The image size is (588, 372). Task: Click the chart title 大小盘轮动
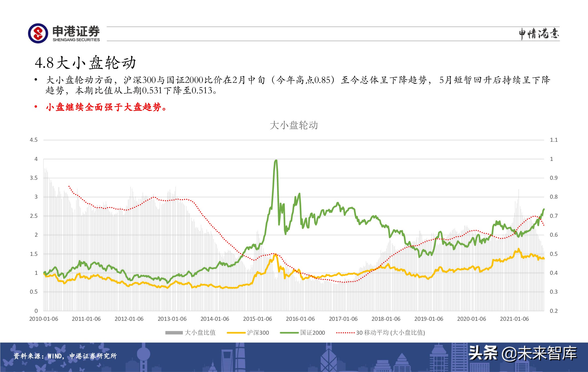pos(294,125)
